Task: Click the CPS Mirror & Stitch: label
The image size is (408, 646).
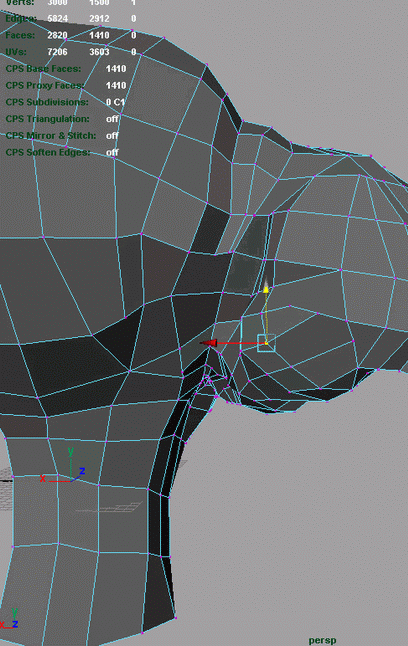Action: (x=51, y=136)
